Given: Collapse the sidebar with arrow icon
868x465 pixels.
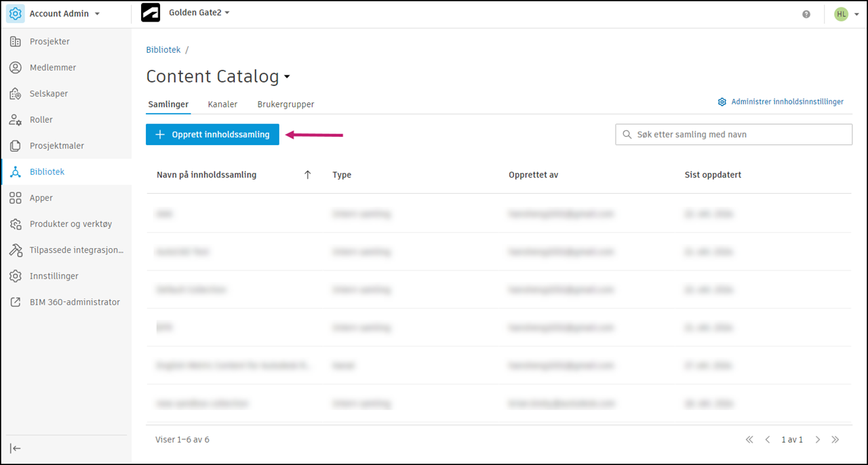Looking at the screenshot, I should coord(16,448).
